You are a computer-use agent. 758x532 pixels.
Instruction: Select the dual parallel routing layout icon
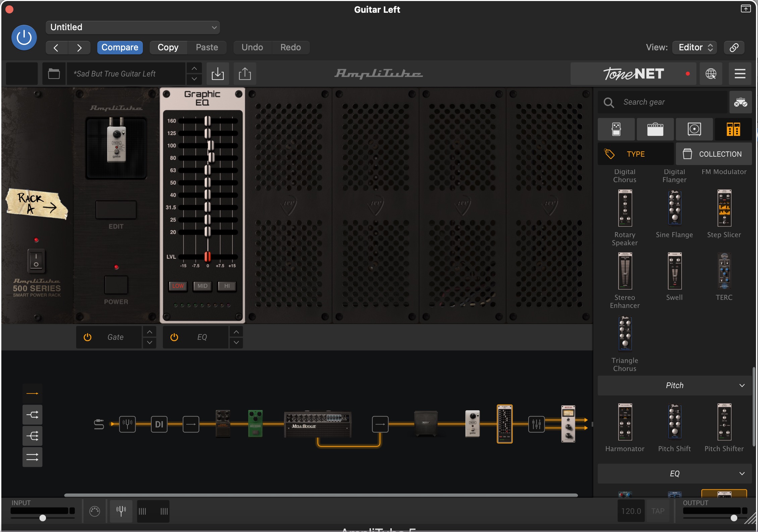[32, 457]
